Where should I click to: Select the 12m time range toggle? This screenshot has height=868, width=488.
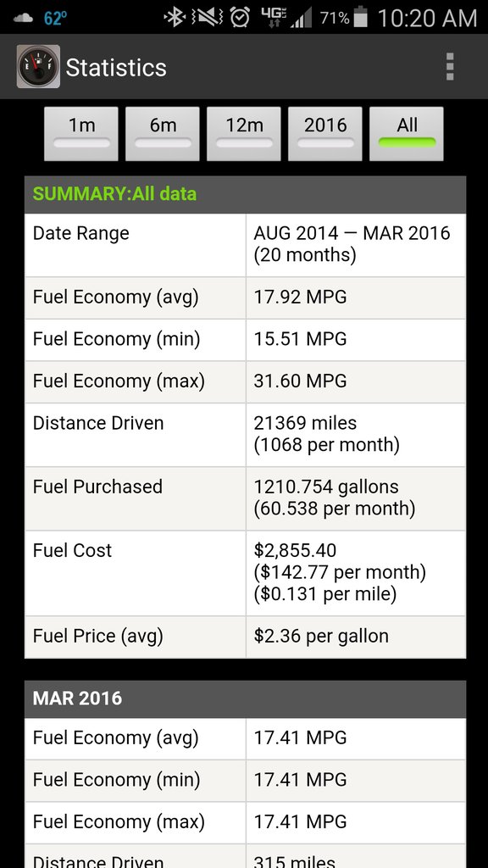[x=244, y=134]
